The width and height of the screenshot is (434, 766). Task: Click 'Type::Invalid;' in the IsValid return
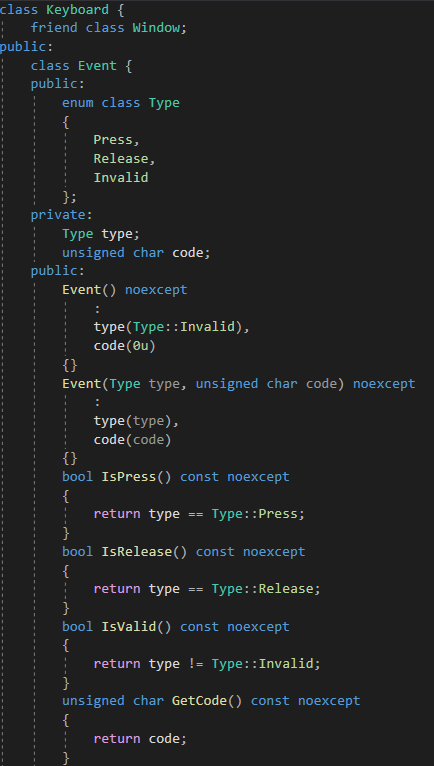[x=266, y=664]
